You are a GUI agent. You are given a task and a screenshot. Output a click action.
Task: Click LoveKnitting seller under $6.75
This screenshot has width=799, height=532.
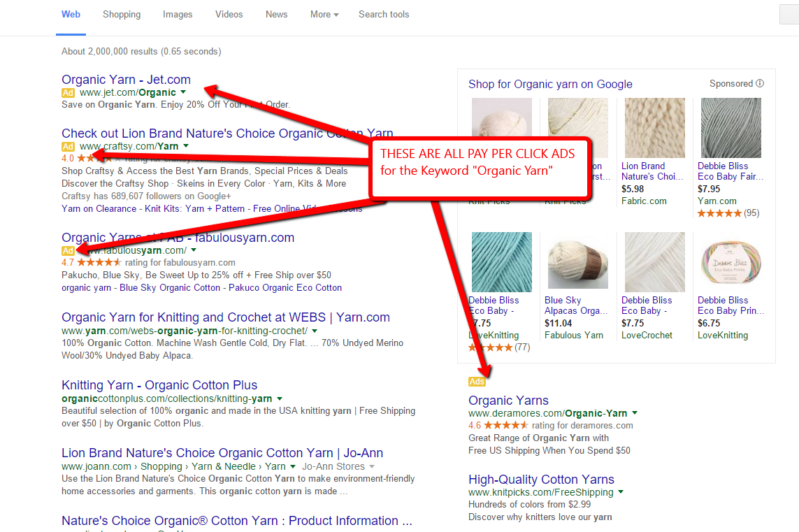723,336
